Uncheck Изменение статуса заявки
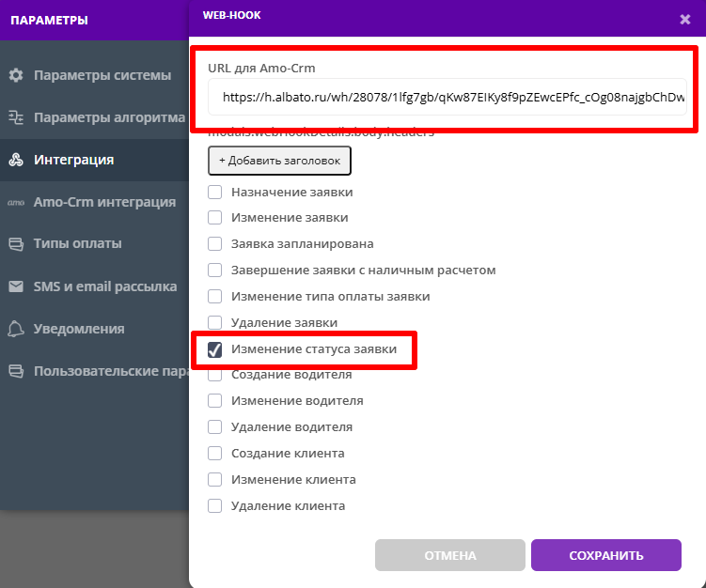Viewport: 706px width, 588px height. [x=215, y=349]
